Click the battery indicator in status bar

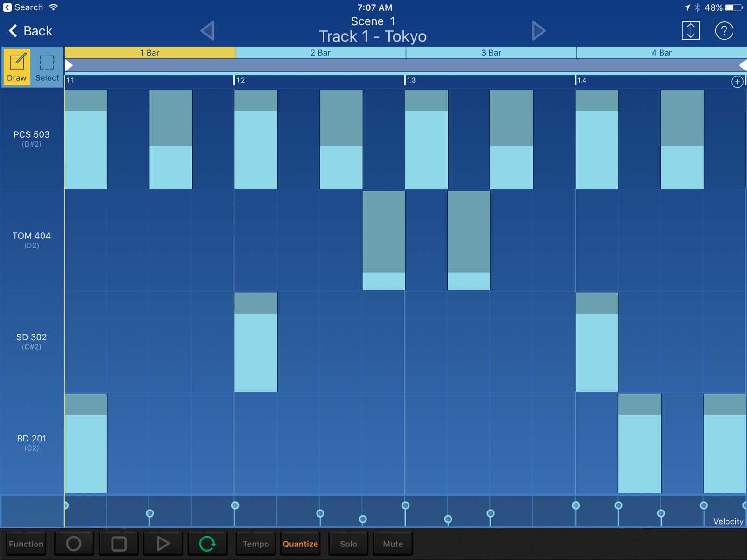(x=733, y=7)
